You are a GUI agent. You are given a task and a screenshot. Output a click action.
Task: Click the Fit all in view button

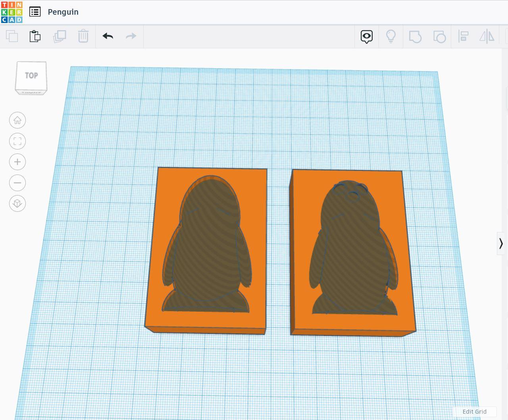click(x=17, y=141)
